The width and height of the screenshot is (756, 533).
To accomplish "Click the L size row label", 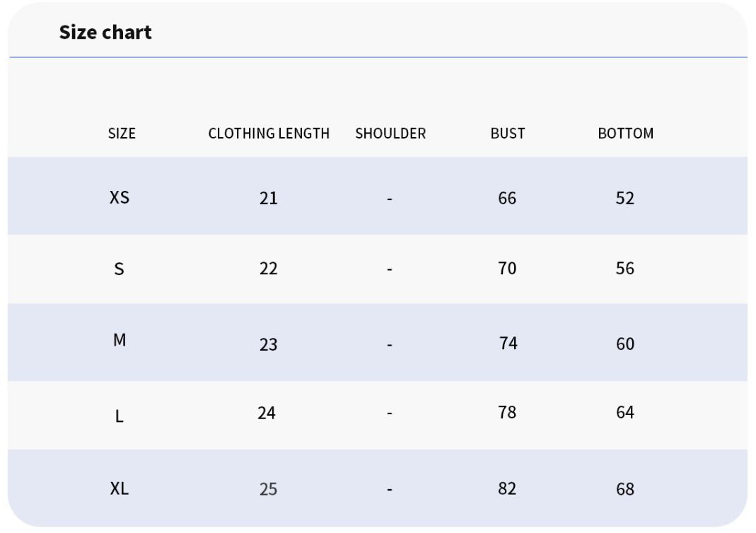I will [x=119, y=416].
